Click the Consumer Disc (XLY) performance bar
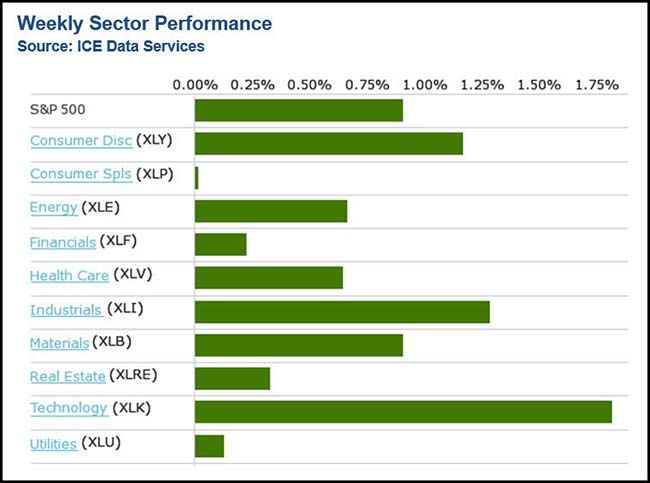The height and width of the screenshot is (483, 650). (328, 143)
